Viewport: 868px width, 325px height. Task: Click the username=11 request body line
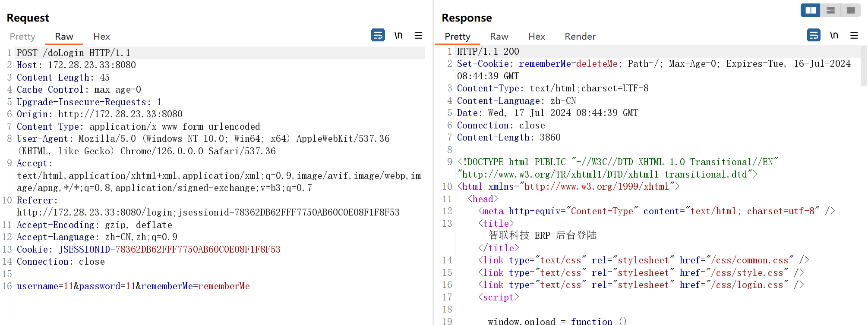click(133, 286)
